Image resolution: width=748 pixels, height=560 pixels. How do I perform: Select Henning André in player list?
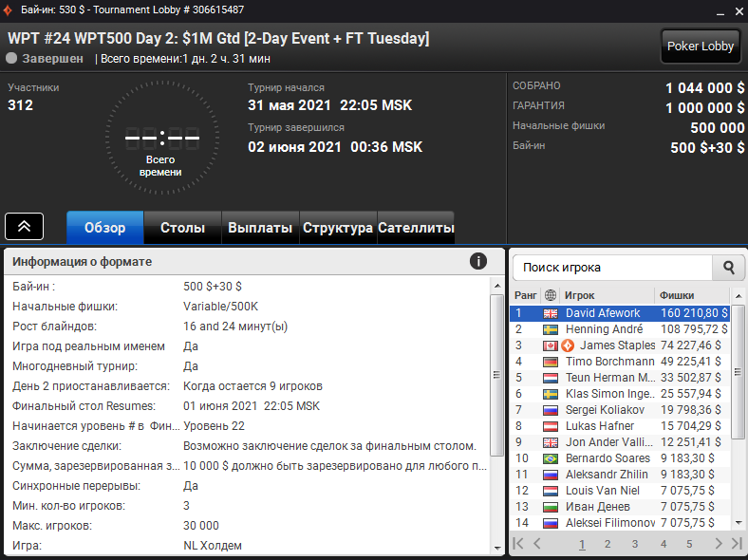point(620,329)
